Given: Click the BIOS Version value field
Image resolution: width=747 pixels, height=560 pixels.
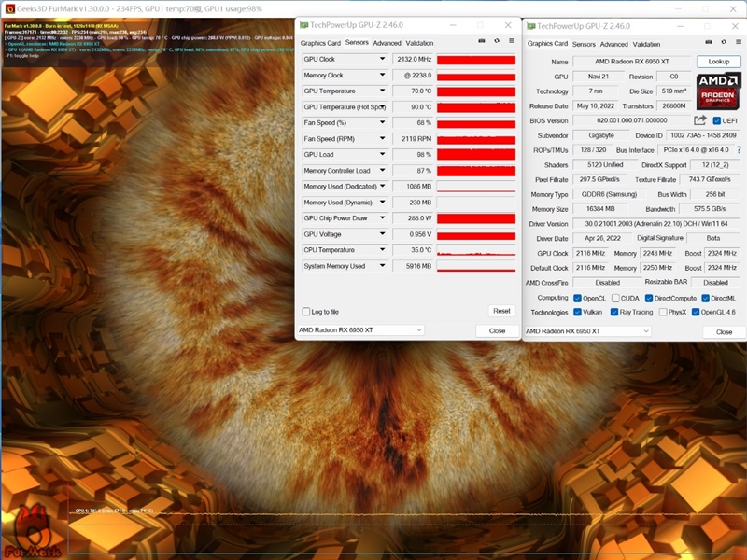Looking at the screenshot, I should 632,120.
